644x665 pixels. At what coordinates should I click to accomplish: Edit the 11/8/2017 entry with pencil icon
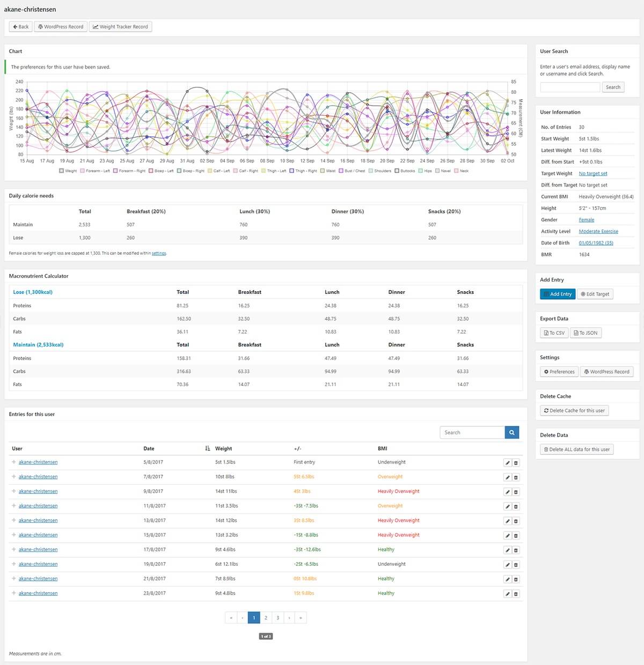(507, 506)
